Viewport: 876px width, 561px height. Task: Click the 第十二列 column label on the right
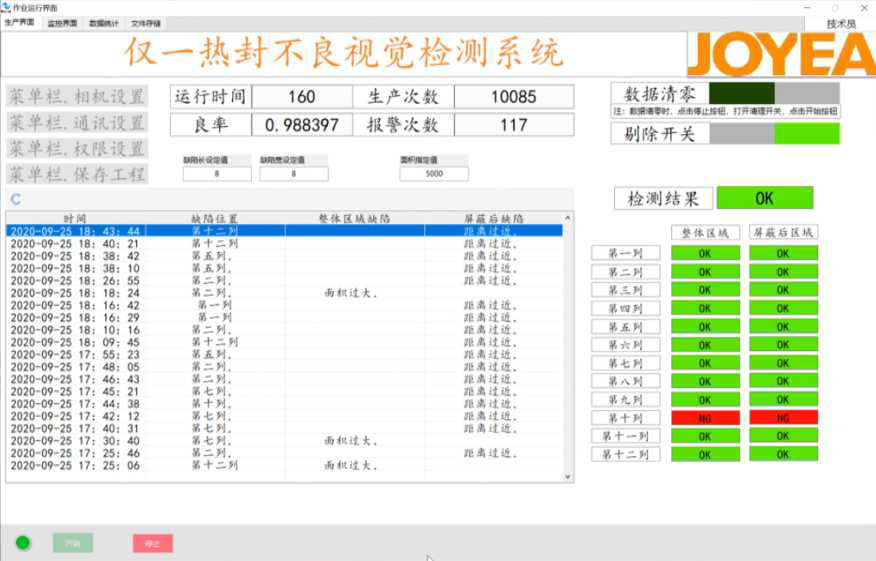626,454
